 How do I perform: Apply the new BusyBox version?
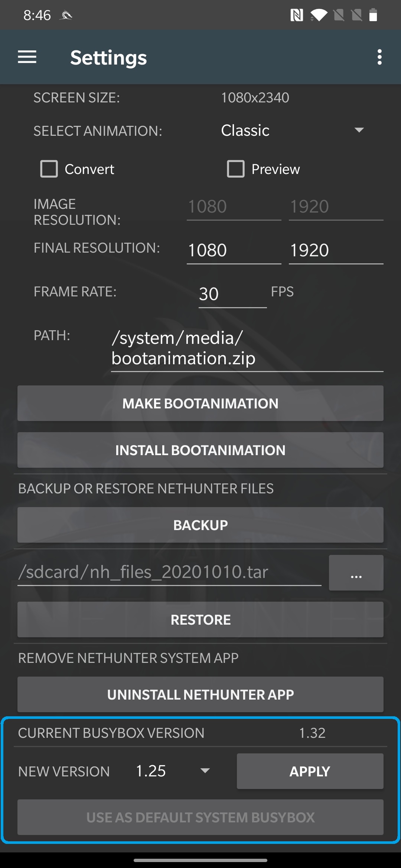310,771
